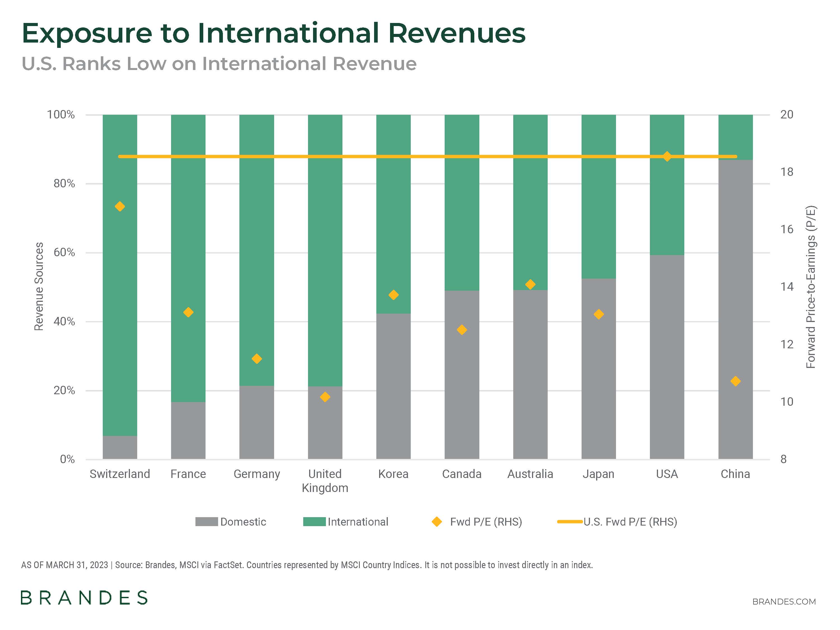The width and height of the screenshot is (840, 630).
Task: Select USA's Fwd P/E diamond marker
Action: pos(667,157)
